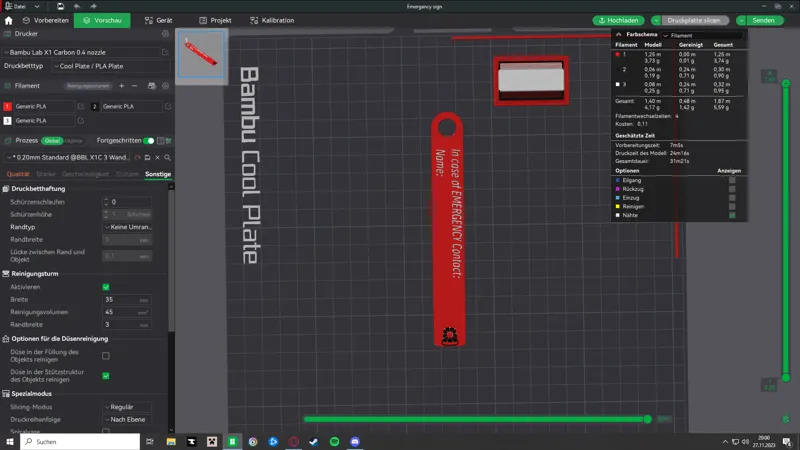Reset process preset changes with red arrow icon

pos(137,158)
